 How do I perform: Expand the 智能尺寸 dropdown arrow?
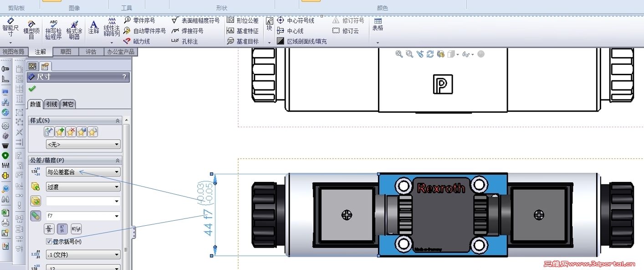pos(10,42)
